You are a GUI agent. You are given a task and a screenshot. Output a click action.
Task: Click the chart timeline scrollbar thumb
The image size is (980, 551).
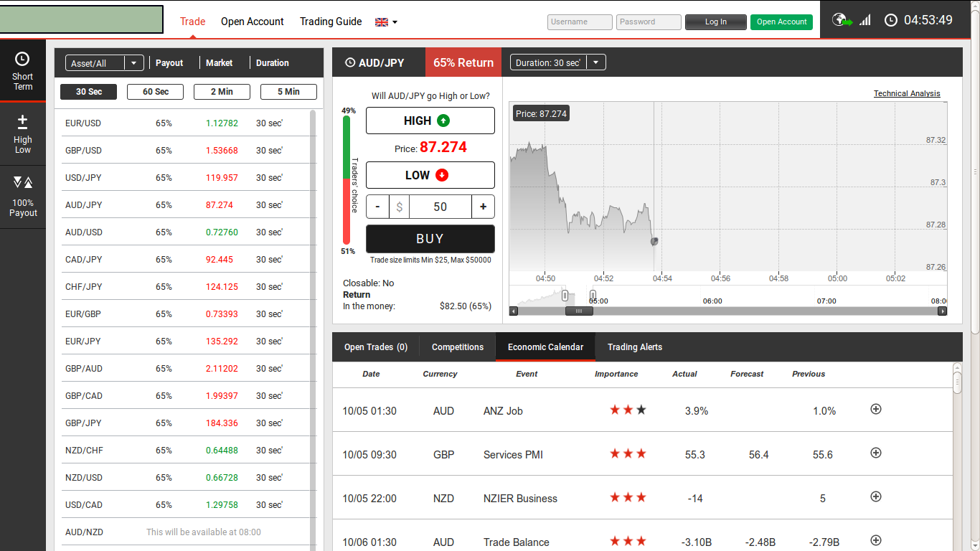pos(579,311)
